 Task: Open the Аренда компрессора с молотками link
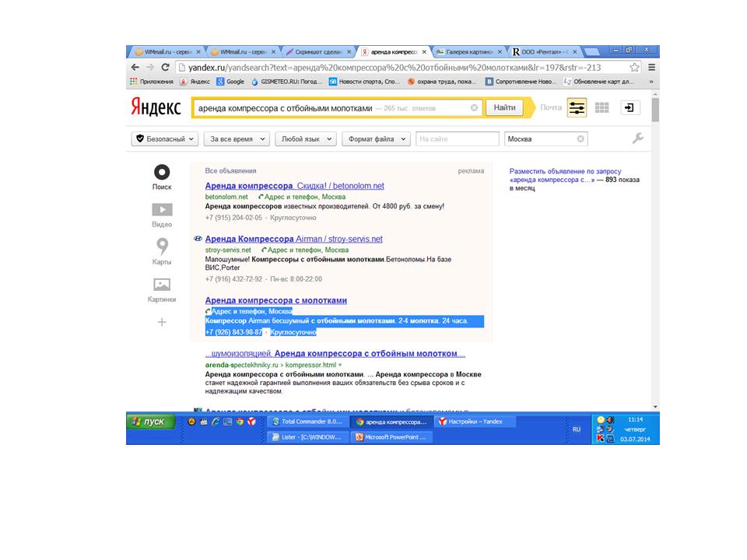275,300
